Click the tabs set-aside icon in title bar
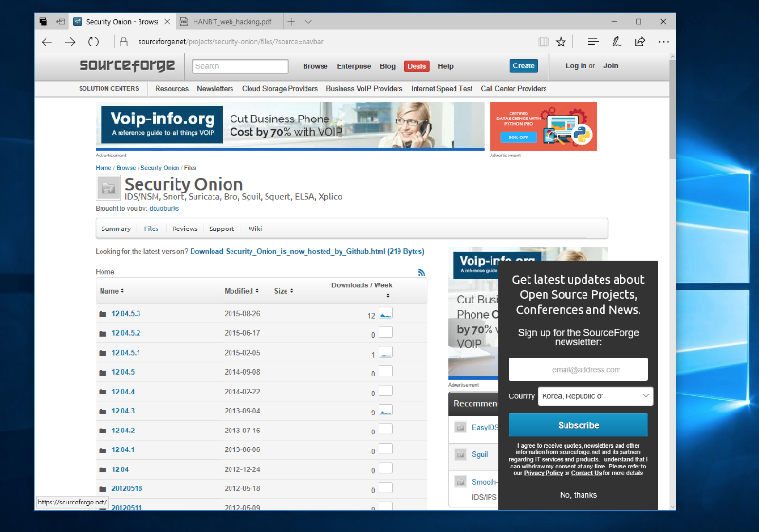The height and width of the screenshot is (532, 759). click(43, 21)
